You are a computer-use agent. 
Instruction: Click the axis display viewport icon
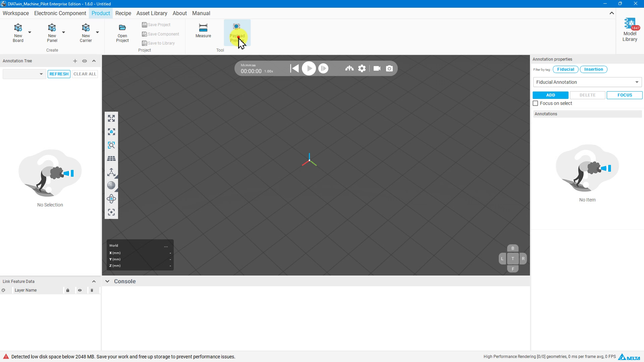pyautogui.click(x=111, y=172)
